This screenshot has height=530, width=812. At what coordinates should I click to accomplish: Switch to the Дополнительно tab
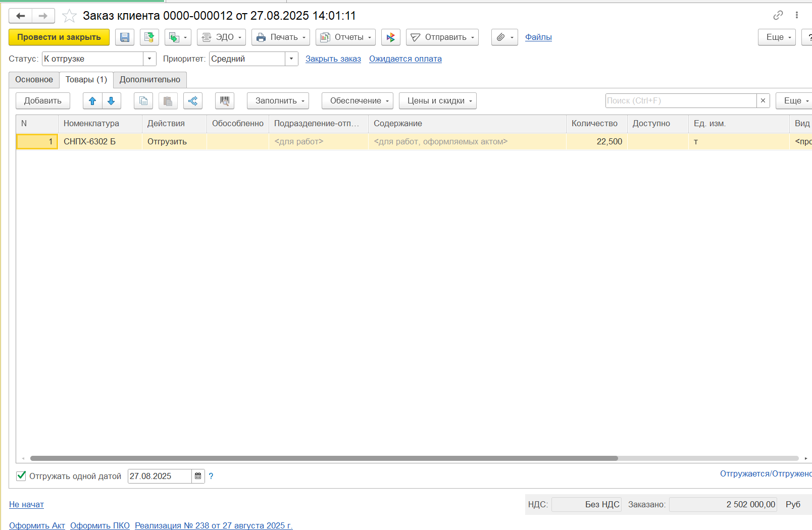150,80
